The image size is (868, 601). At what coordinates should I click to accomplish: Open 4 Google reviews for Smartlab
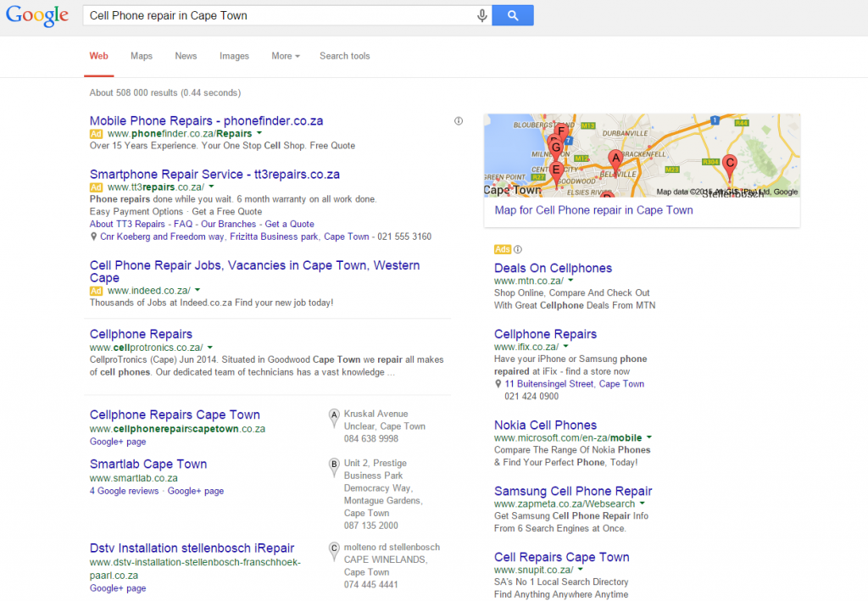(124, 491)
